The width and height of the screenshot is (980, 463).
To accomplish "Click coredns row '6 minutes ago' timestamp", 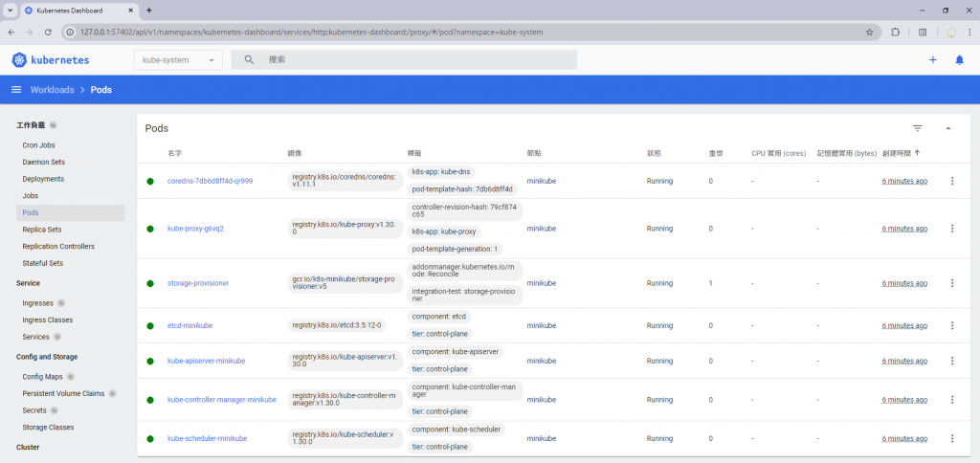I will coord(904,181).
